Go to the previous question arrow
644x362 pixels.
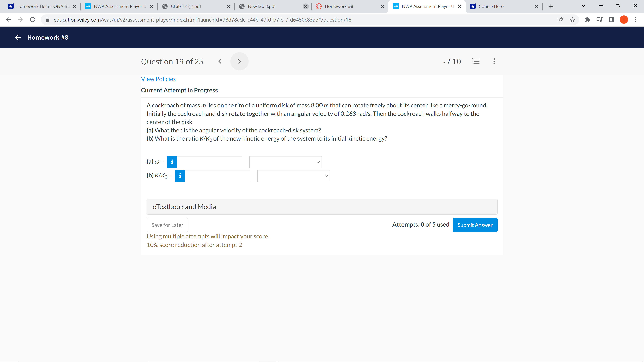click(x=220, y=61)
